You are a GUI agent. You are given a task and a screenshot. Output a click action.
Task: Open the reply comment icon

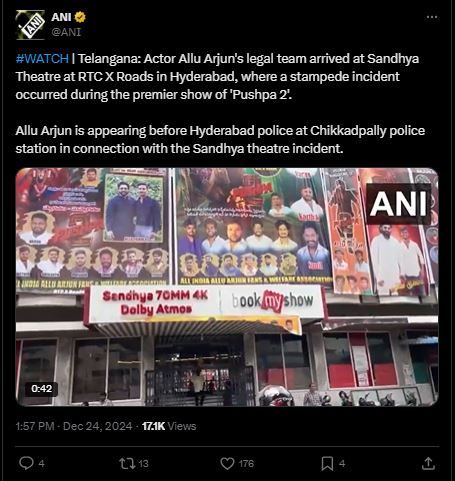[26, 463]
